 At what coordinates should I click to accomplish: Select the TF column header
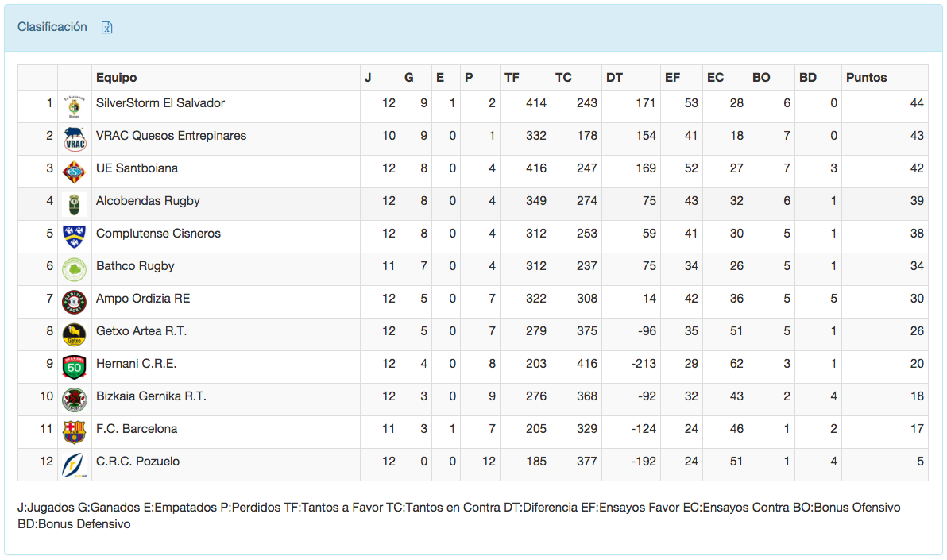point(512,78)
